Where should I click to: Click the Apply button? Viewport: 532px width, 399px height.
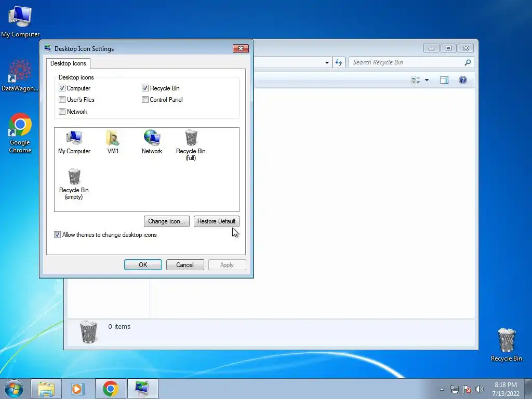click(x=227, y=264)
